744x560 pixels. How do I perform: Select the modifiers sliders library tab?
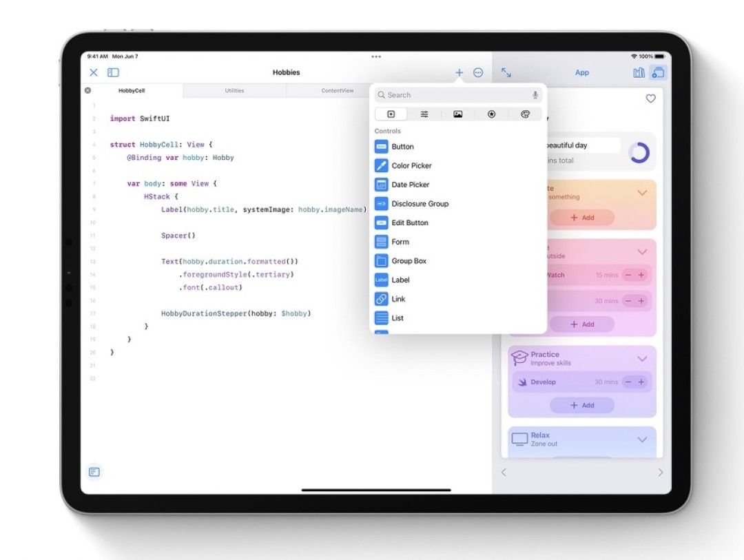click(424, 114)
